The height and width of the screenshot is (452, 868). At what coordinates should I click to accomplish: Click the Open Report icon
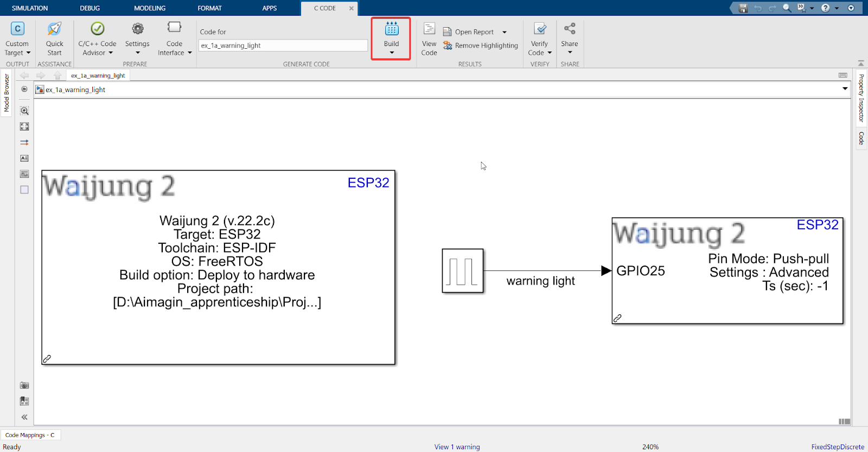448,32
